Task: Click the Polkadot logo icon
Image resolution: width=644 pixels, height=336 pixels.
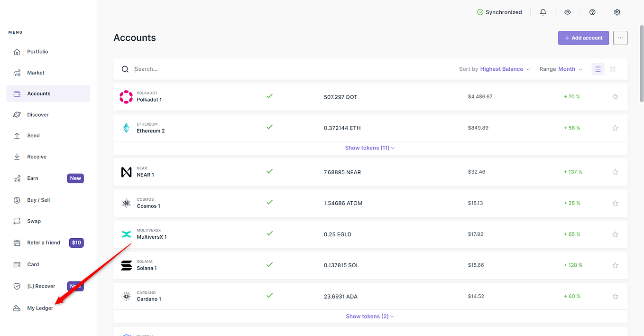Action: tap(126, 97)
